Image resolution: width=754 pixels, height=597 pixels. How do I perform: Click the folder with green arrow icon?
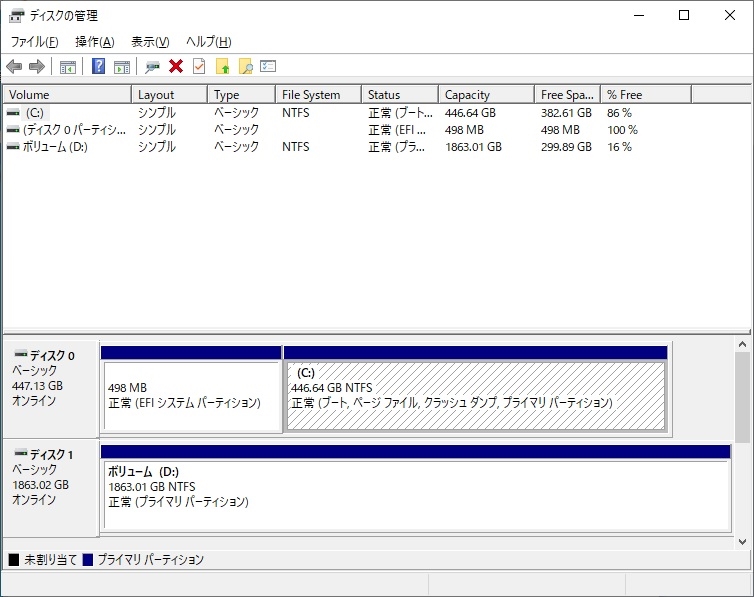click(x=223, y=66)
